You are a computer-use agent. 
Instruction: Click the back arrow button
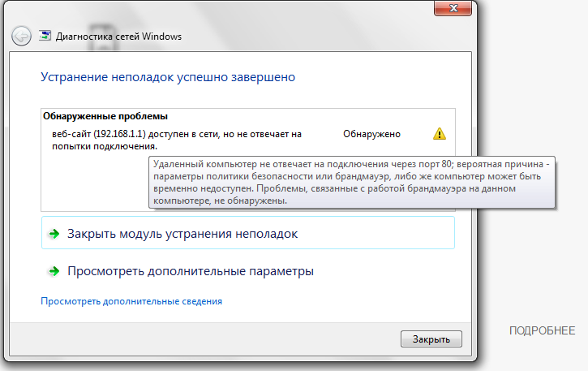pyautogui.click(x=22, y=36)
